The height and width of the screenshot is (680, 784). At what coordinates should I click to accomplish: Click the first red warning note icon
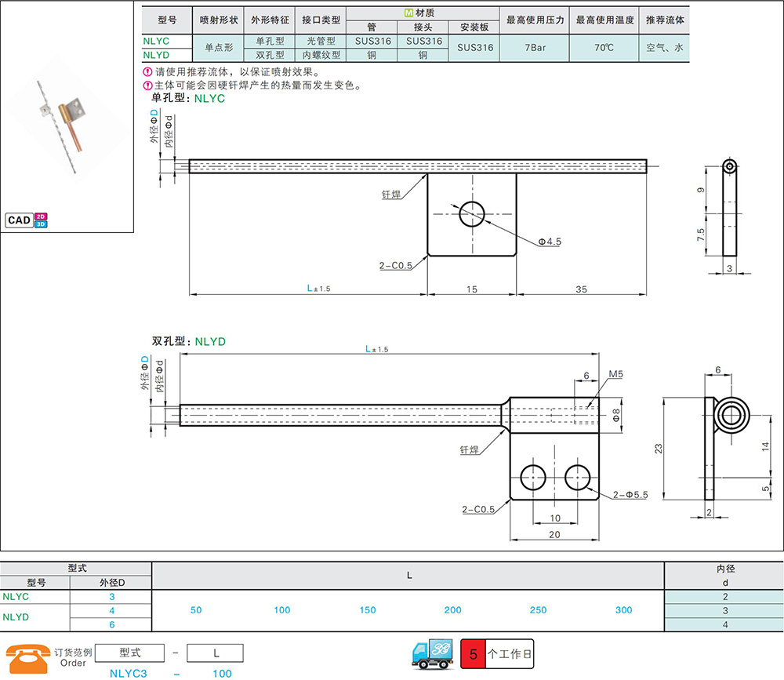147,71
